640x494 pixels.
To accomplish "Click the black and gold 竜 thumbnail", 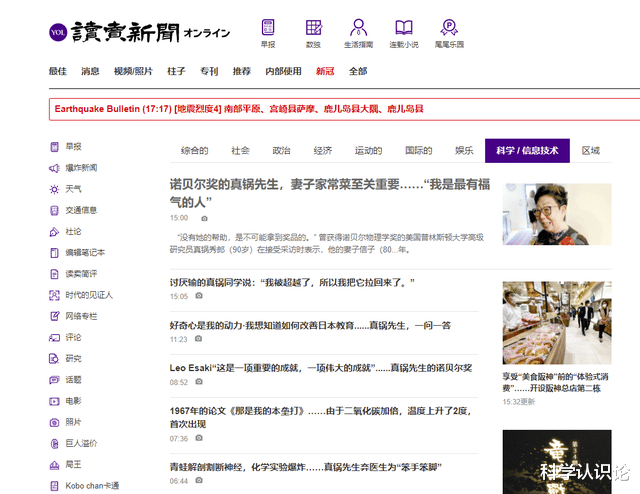I will click(x=557, y=462).
